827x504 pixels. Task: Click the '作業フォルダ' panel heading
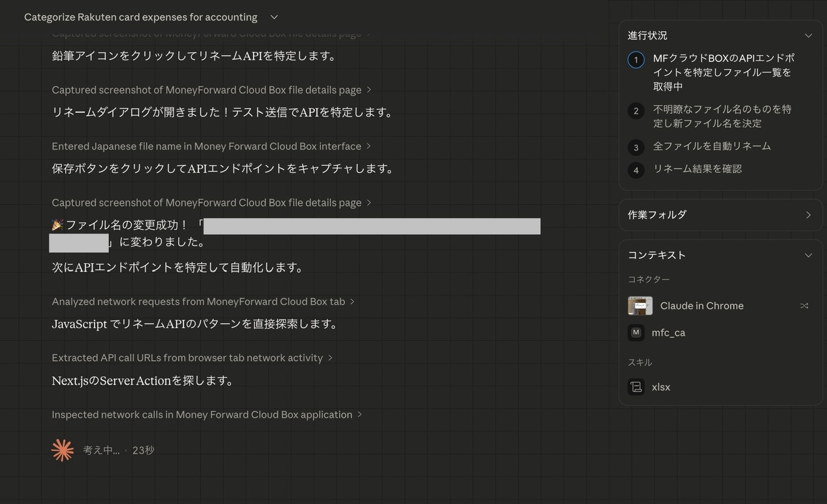657,215
